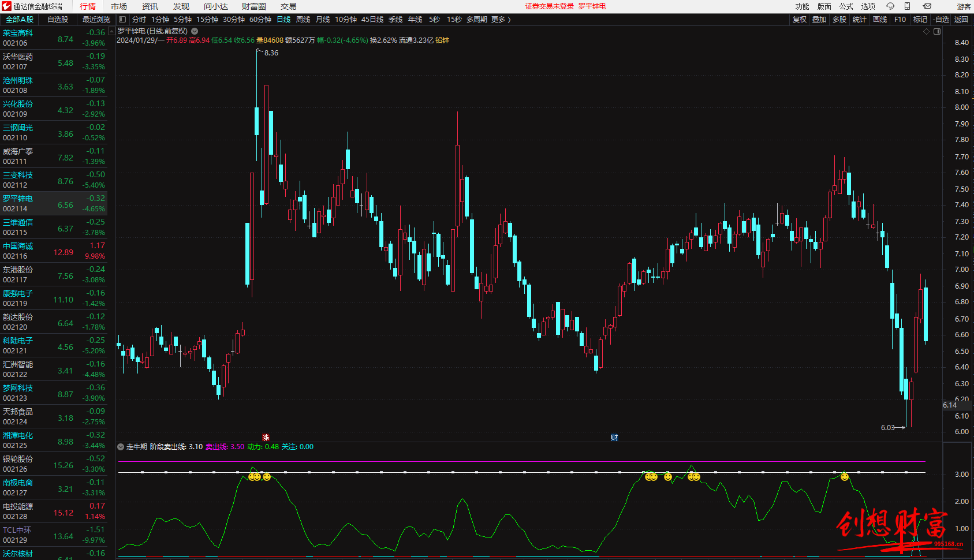Switch chart to 15分钟 period
Image resolution: width=974 pixels, height=560 pixels.
[207, 20]
